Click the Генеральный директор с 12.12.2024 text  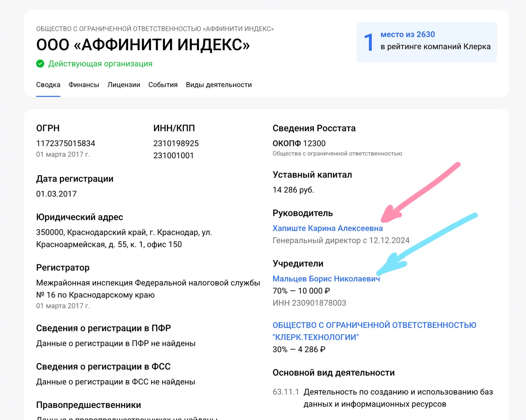point(341,241)
